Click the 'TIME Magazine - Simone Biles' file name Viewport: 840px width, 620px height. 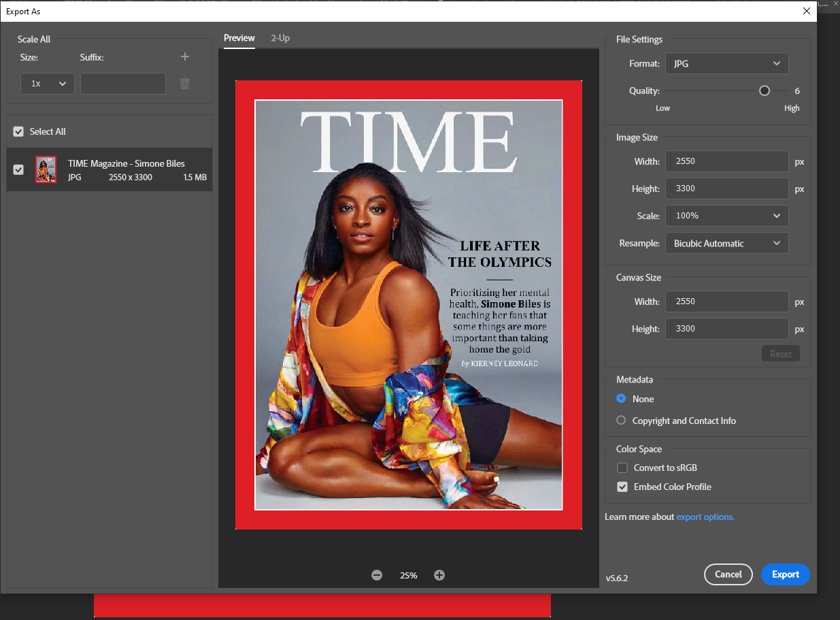tap(127, 163)
